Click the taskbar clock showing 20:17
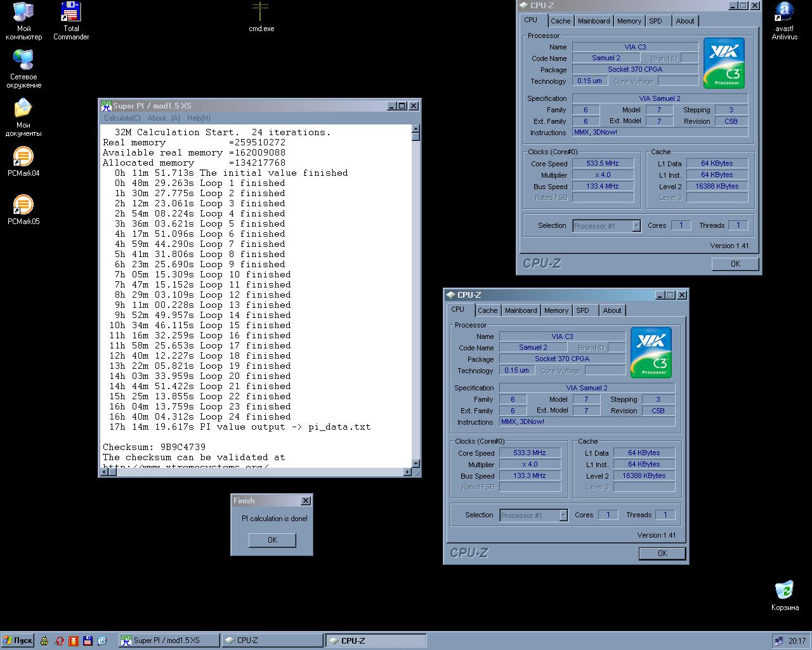This screenshot has width=812, height=650. click(x=797, y=641)
